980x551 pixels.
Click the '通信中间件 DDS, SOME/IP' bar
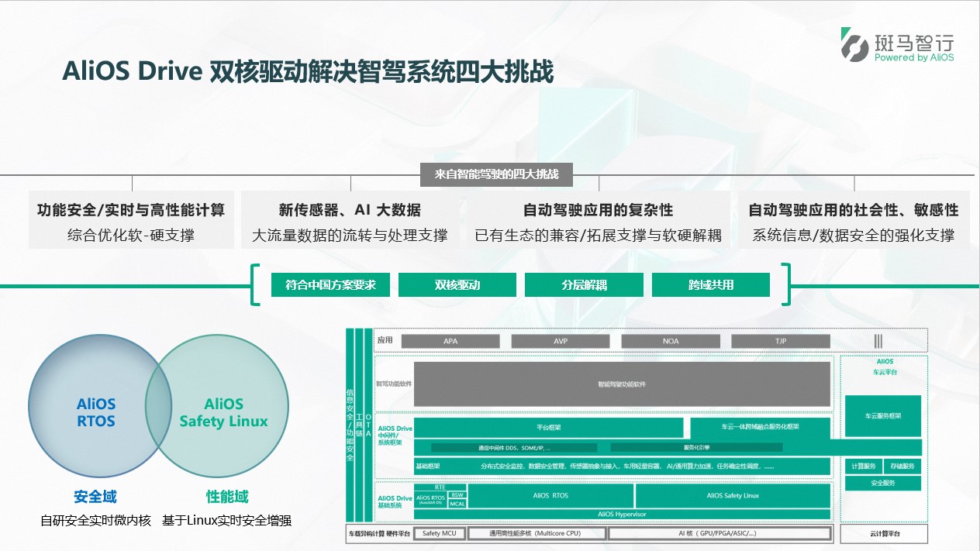[x=514, y=448]
